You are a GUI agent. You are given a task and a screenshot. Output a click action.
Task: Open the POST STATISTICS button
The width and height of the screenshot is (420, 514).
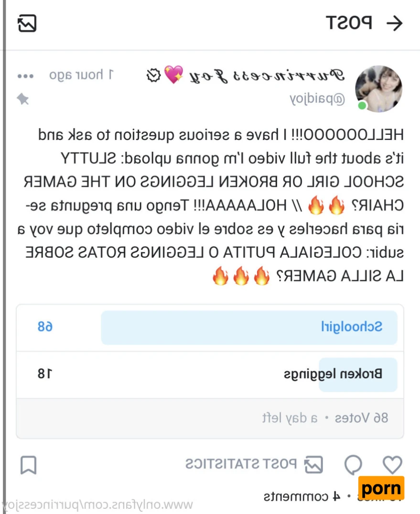[241, 464]
